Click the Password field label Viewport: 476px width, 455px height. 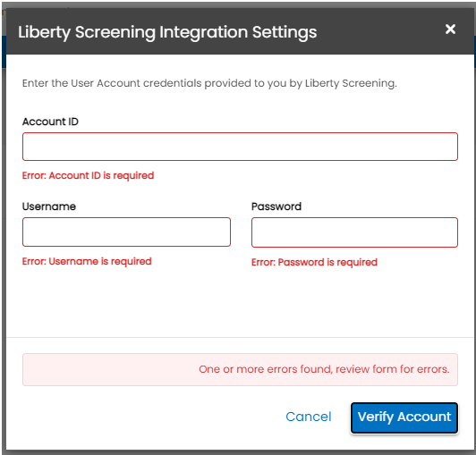coord(276,206)
